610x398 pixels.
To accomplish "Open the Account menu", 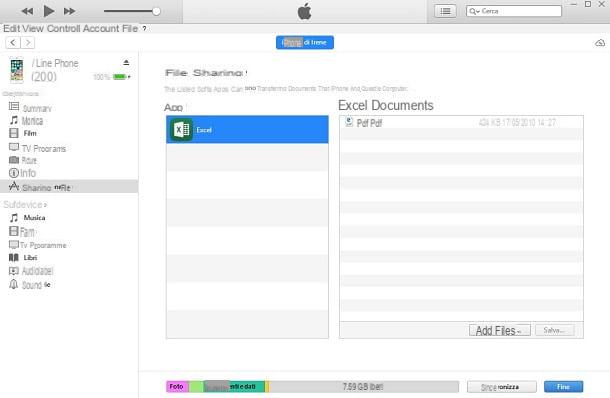I will (101, 28).
